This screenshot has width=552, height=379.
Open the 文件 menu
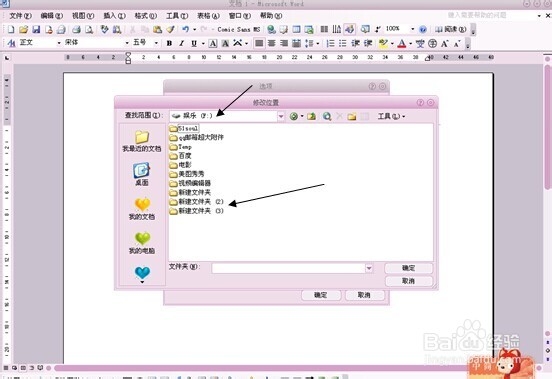tap(20, 16)
